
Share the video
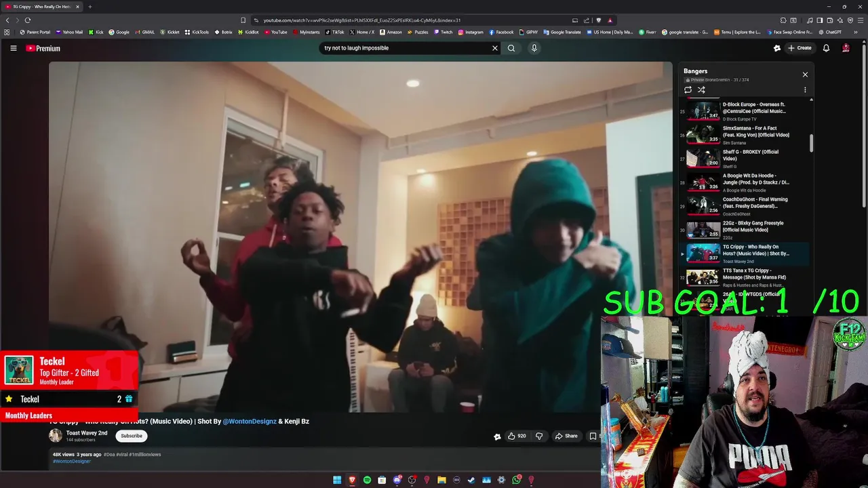click(x=566, y=436)
